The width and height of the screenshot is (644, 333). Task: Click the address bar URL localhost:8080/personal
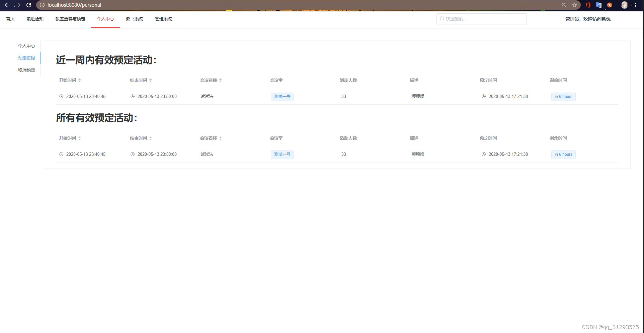[x=74, y=5]
